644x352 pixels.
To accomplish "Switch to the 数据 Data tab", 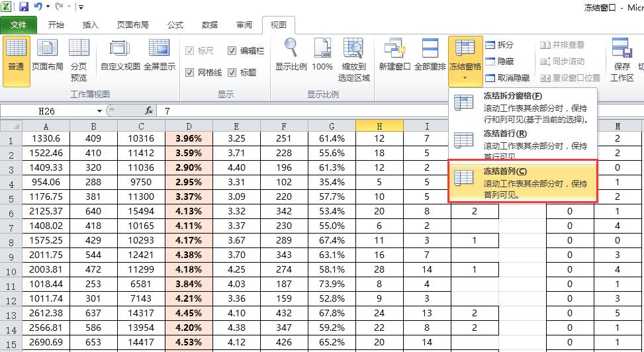I will 210,25.
